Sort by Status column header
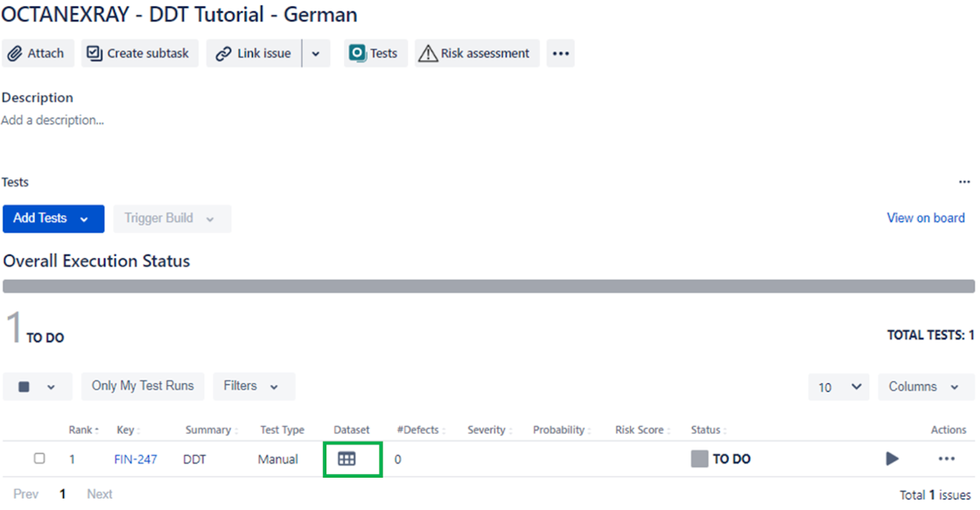The width and height of the screenshot is (980, 510). (x=709, y=430)
